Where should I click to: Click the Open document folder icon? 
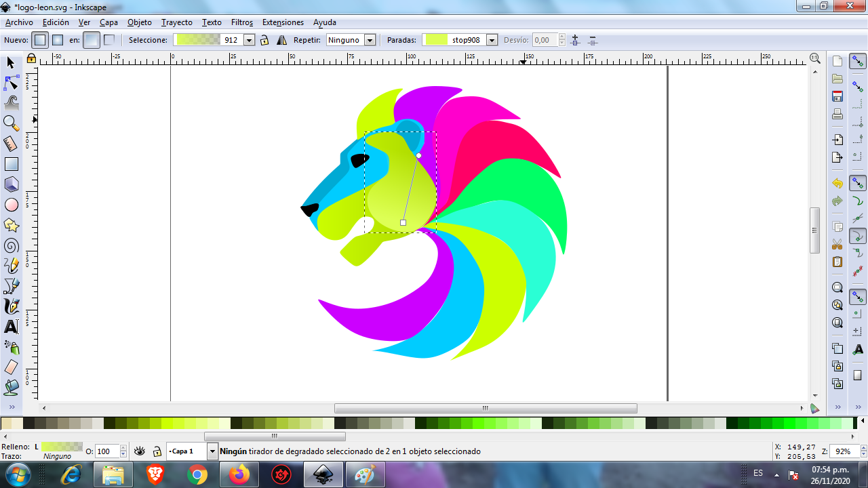(837, 79)
